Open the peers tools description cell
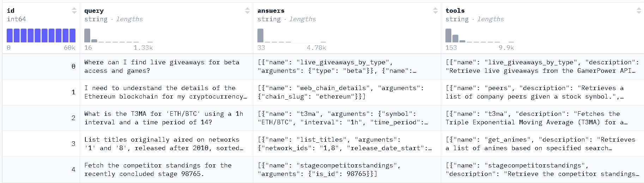The width and height of the screenshot is (644, 183). coord(542,92)
